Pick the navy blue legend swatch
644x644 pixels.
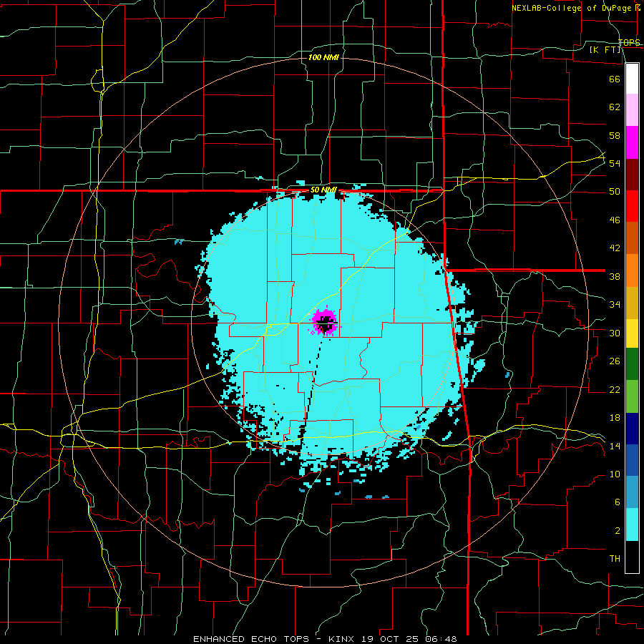coord(632,429)
